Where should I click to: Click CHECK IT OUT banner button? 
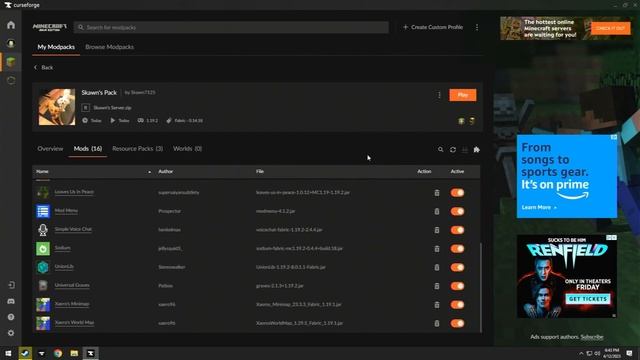[611, 28]
